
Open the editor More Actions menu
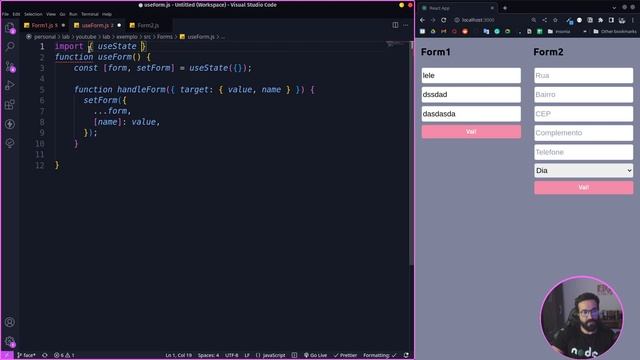point(406,25)
